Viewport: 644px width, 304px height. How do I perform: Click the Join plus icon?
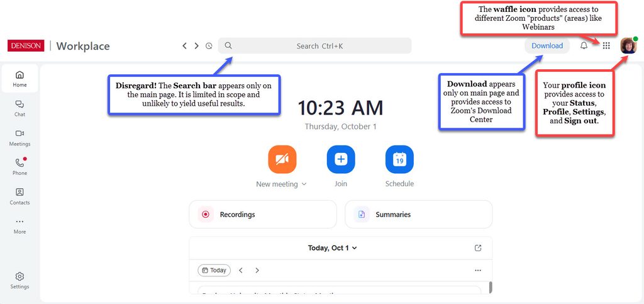341,159
